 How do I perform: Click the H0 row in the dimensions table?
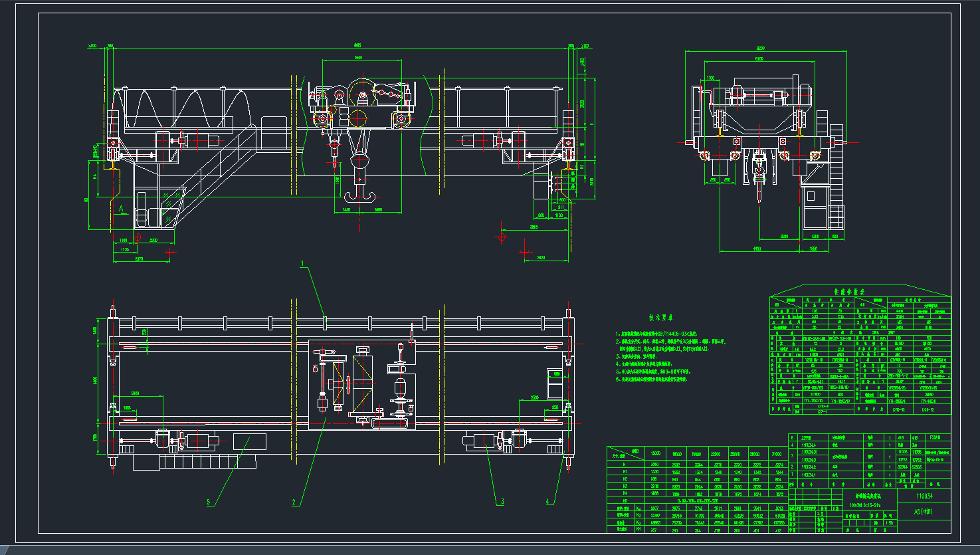(625, 500)
